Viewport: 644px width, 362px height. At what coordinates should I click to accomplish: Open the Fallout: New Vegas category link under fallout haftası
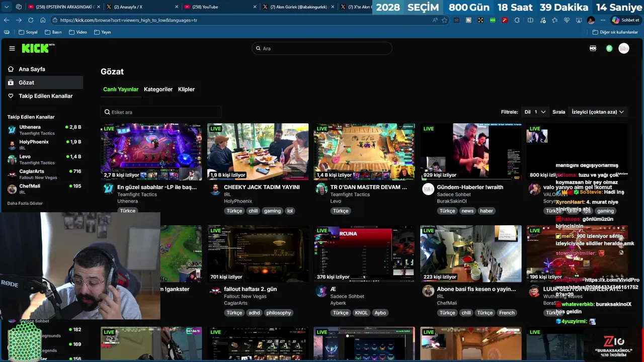tap(245, 297)
